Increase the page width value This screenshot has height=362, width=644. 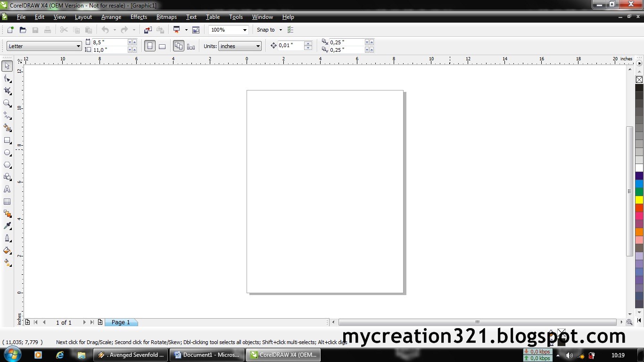pyautogui.click(x=135, y=41)
